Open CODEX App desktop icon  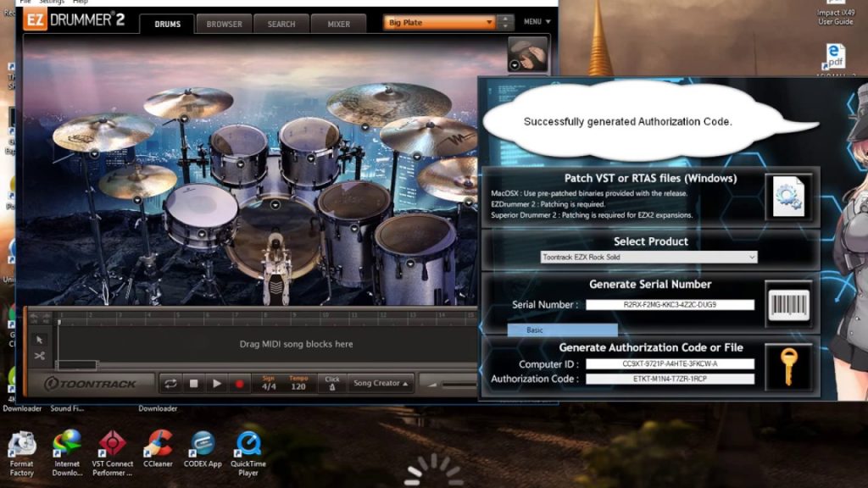tap(203, 449)
